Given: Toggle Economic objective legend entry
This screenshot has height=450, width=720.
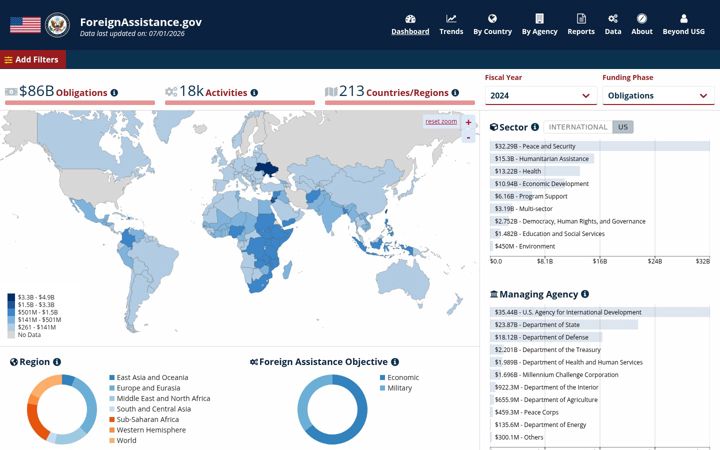Looking at the screenshot, I should point(399,377).
